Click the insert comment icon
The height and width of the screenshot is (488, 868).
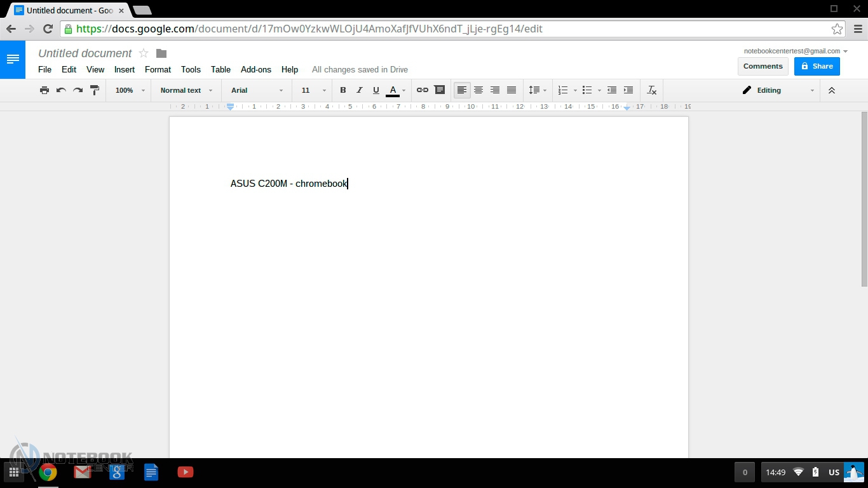(x=439, y=90)
